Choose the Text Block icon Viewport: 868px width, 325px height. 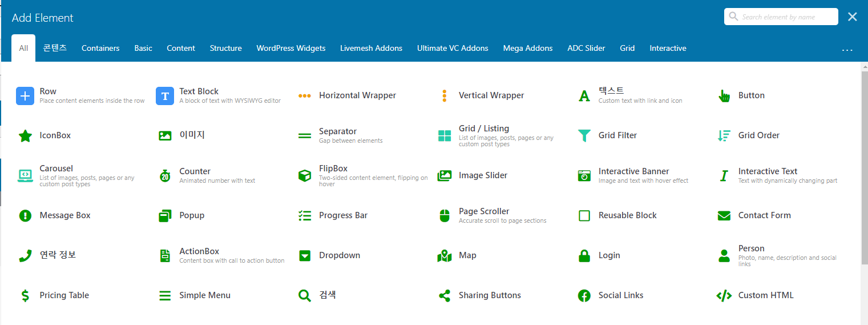(x=165, y=96)
